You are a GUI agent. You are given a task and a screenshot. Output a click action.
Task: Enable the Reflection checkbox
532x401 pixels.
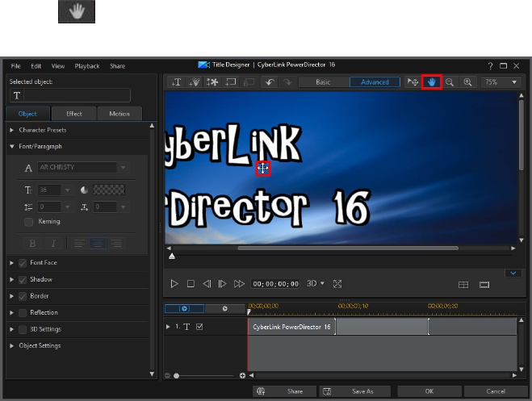point(23,313)
